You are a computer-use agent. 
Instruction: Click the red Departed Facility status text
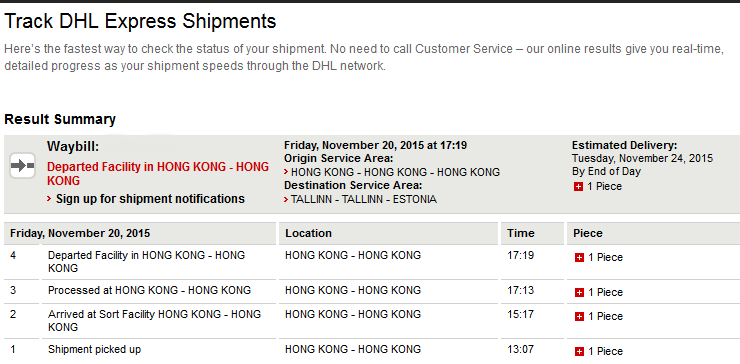158,174
